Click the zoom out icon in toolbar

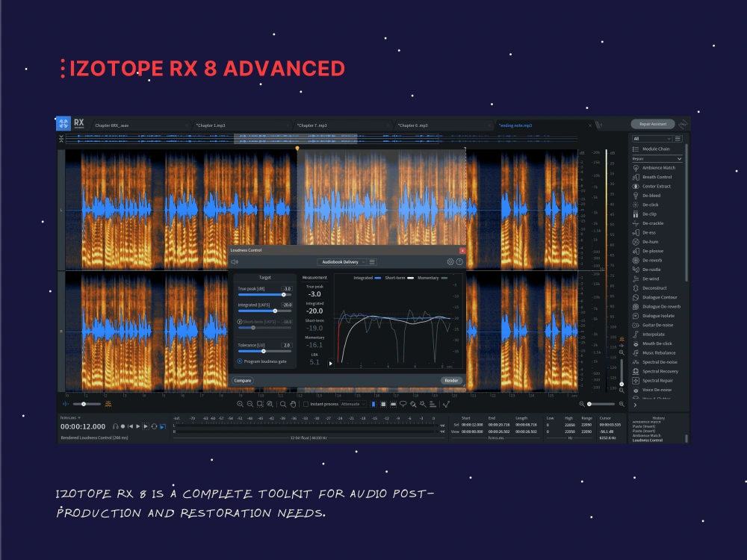pyautogui.click(x=250, y=404)
